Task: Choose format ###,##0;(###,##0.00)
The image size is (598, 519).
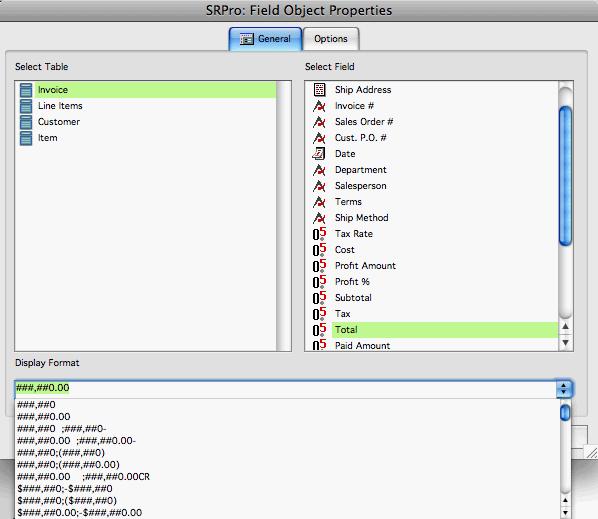Action: 287,464
